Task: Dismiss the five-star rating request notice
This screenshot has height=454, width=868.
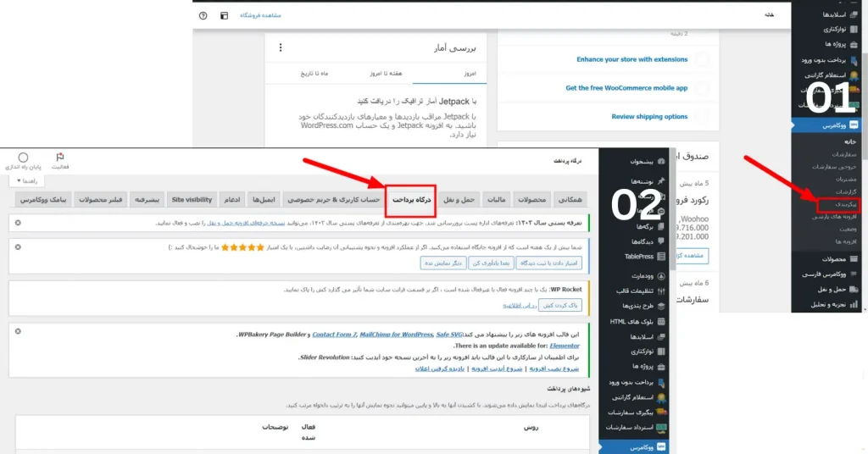Action: pyautogui.click(x=18, y=247)
